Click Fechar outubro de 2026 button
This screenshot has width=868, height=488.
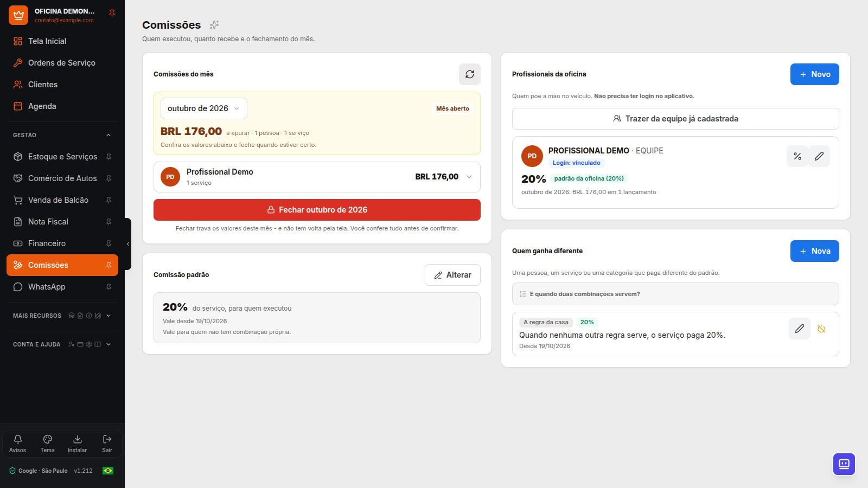pyautogui.click(x=317, y=210)
